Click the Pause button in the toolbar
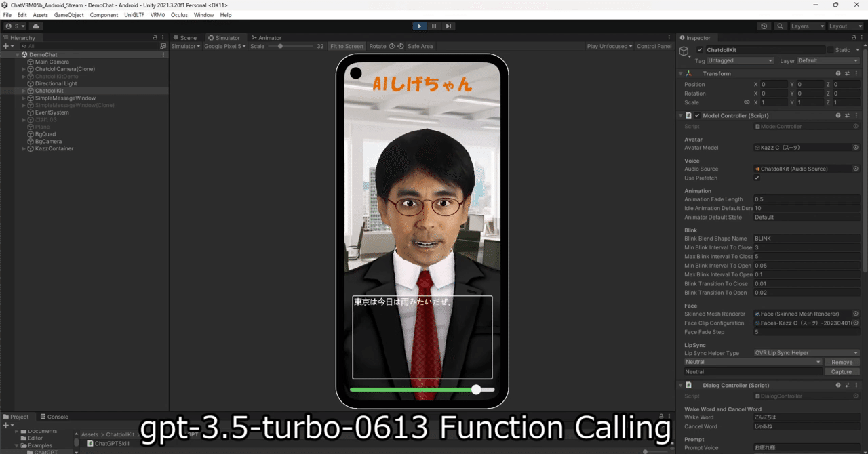 tap(434, 26)
